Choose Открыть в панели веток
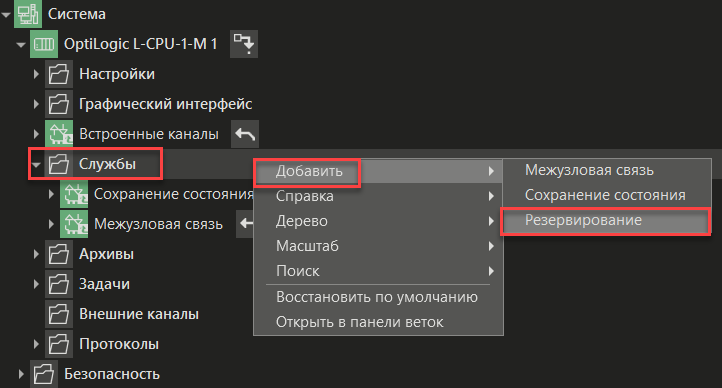Image resolution: width=722 pixels, height=388 pixels. pyautogui.click(x=378, y=322)
